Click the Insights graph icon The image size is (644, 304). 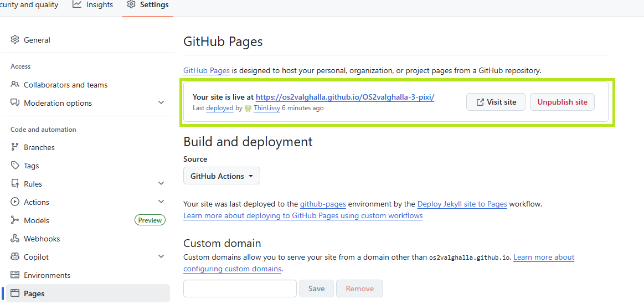tap(77, 4)
